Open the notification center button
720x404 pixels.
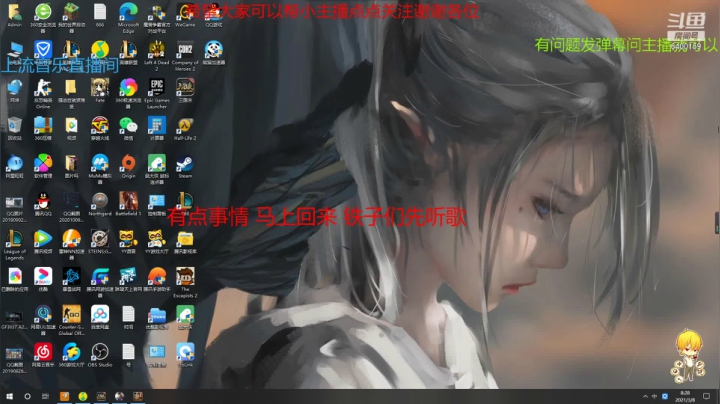point(706,396)
